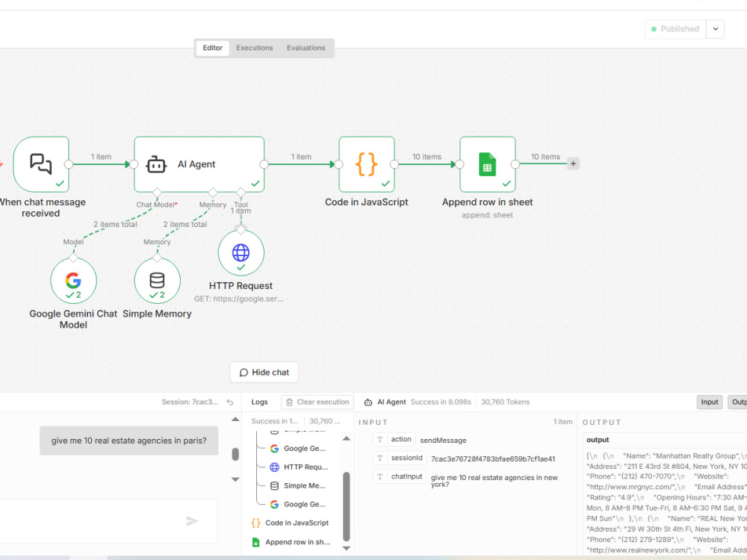Add a node after Append row in sheet

(x=573, y=164)
